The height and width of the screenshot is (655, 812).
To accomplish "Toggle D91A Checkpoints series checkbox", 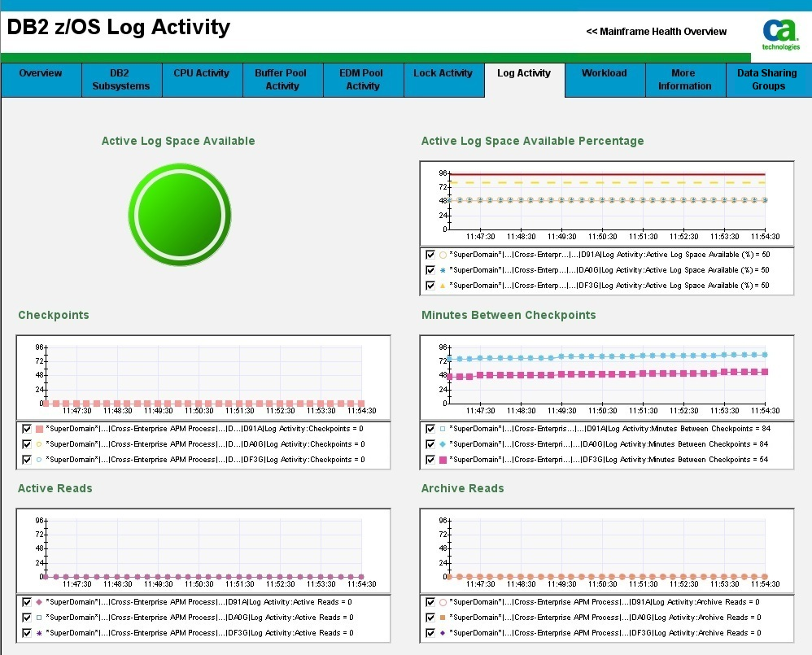I will point(27,429).
